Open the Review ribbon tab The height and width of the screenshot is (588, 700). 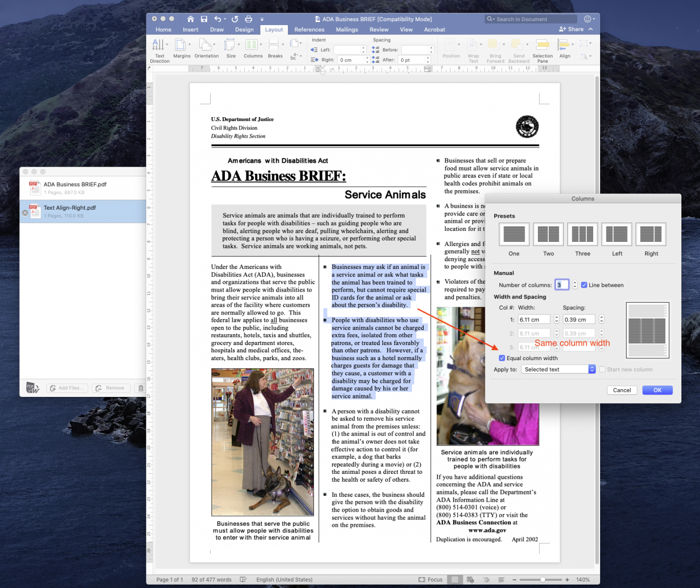point(379,30)
